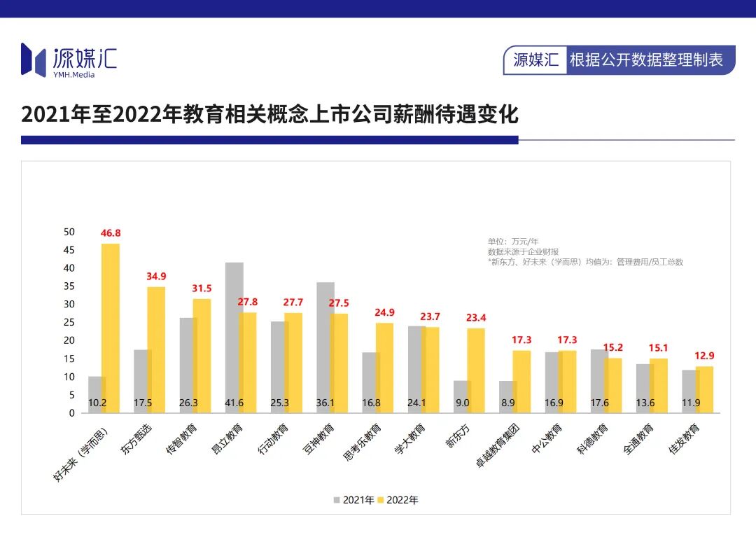Image resolution: width=756 pixels, height=535 pixels.
Task: Click the 50 tick on the y-axis
Action: click(69, 232)
